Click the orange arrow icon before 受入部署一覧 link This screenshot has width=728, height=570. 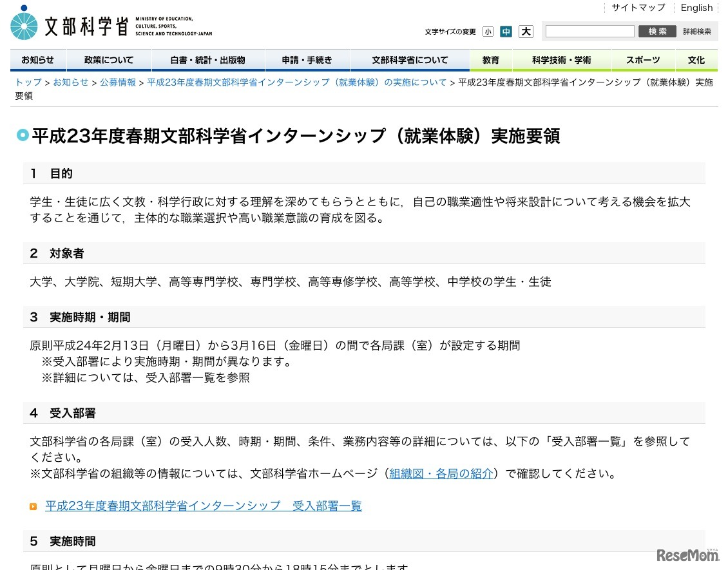(x=33, y=506)
